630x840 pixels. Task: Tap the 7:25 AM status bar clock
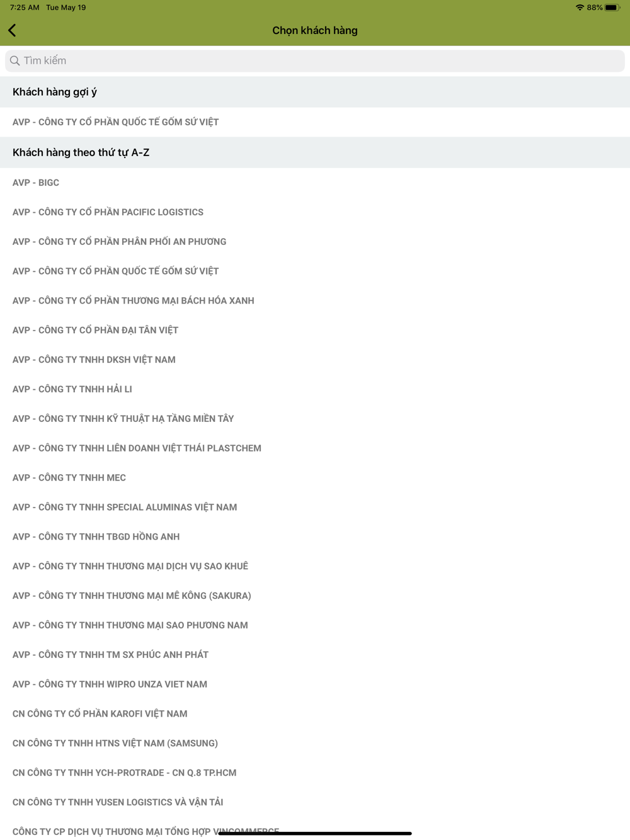pos(25,8)
